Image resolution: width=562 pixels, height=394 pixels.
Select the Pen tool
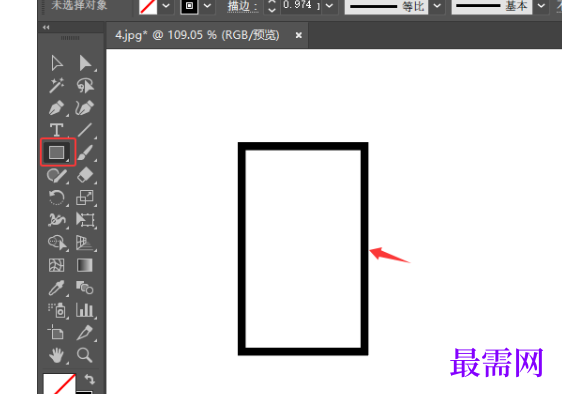point(57,108)
